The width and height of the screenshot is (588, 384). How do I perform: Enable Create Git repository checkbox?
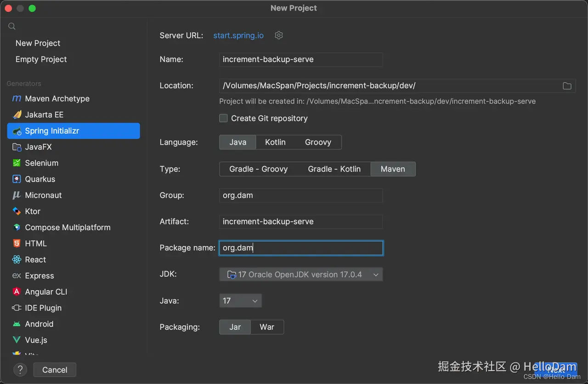[223, 118]
